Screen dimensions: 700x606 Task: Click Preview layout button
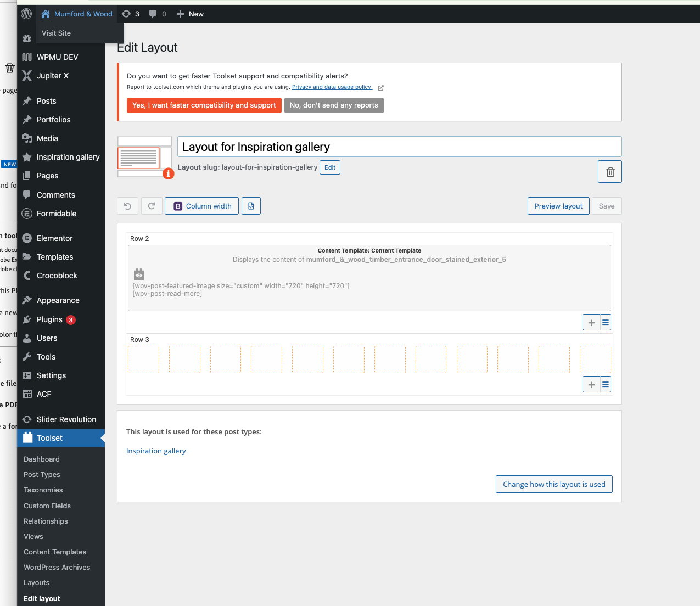558,206
